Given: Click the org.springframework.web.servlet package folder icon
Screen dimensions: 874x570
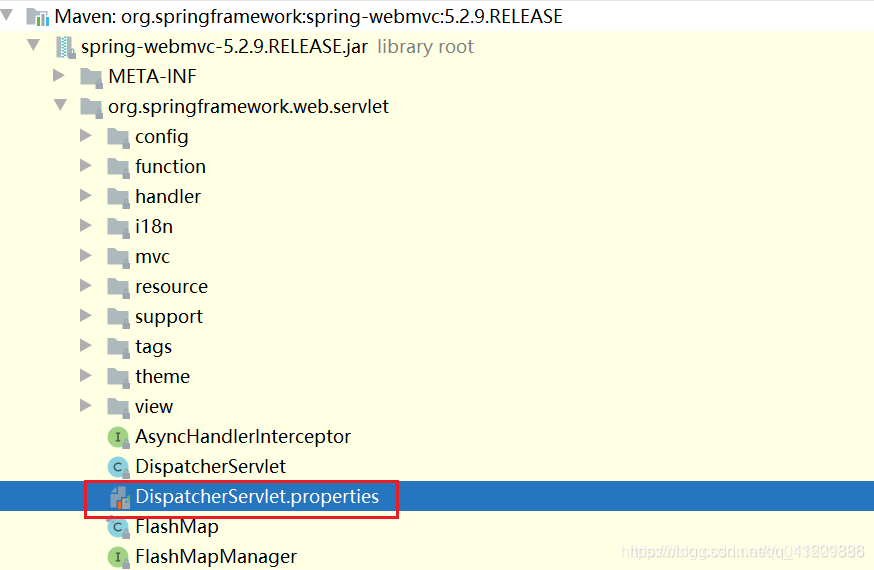Looking at the screenshot, I should tap(91, 108).
